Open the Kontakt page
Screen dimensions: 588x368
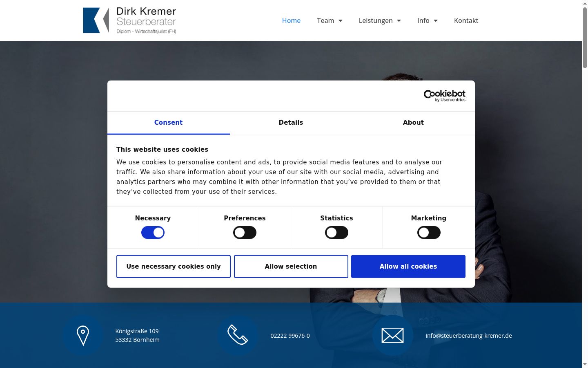[466, 20]
